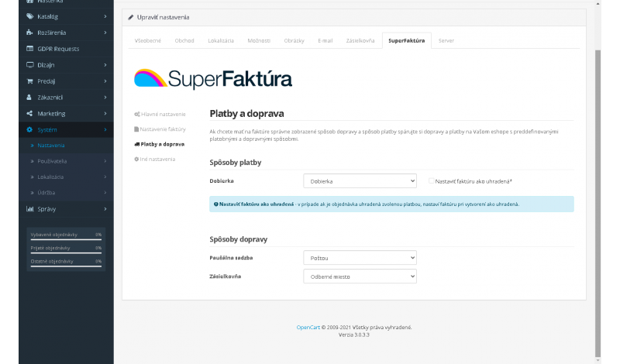This screenshot has width=620, height=364.
Task: Click the Iné nastavenia cog icon
Action: click(136, 160)
